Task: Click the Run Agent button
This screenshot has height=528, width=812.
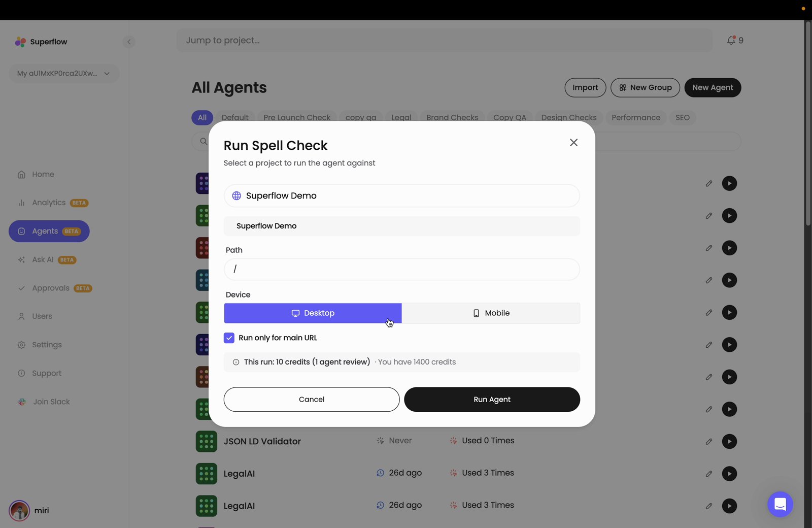Action: [x=492, y=400]
